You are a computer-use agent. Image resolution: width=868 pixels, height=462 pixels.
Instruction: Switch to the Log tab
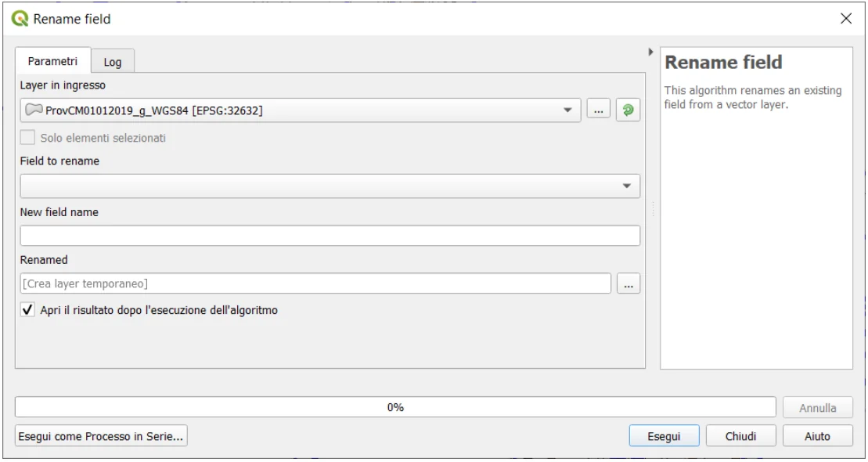click(113, 62)
